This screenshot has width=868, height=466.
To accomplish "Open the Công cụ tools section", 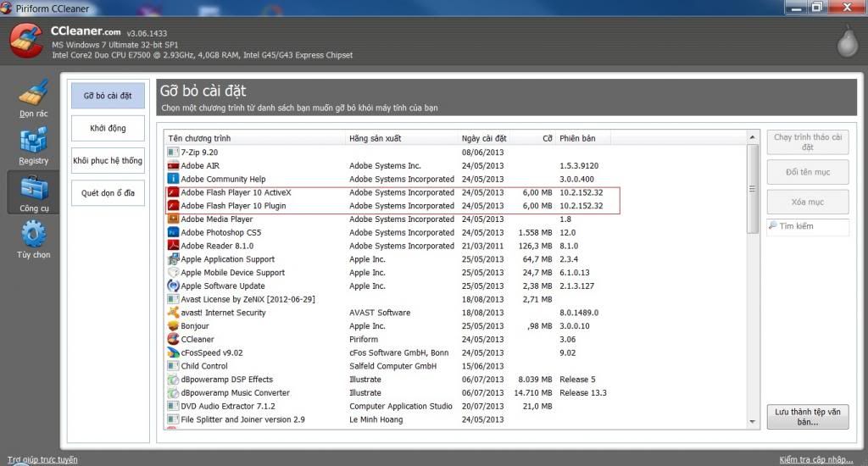I will pos(33,193).
